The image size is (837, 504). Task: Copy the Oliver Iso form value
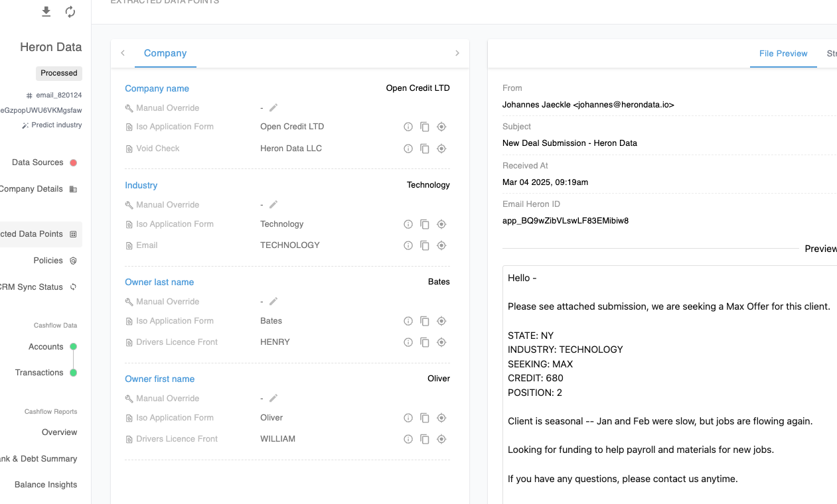[x=425, y=418]
